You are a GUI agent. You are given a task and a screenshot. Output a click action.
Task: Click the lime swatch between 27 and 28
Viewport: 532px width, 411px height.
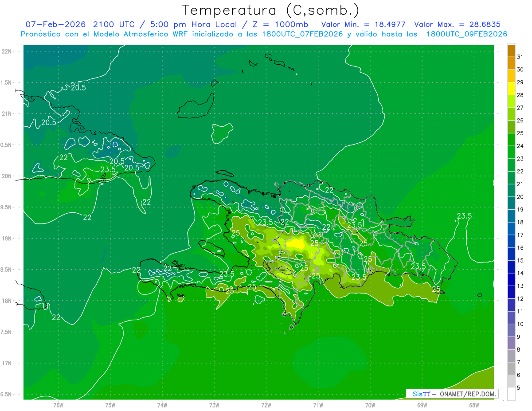tap(511, 101)
